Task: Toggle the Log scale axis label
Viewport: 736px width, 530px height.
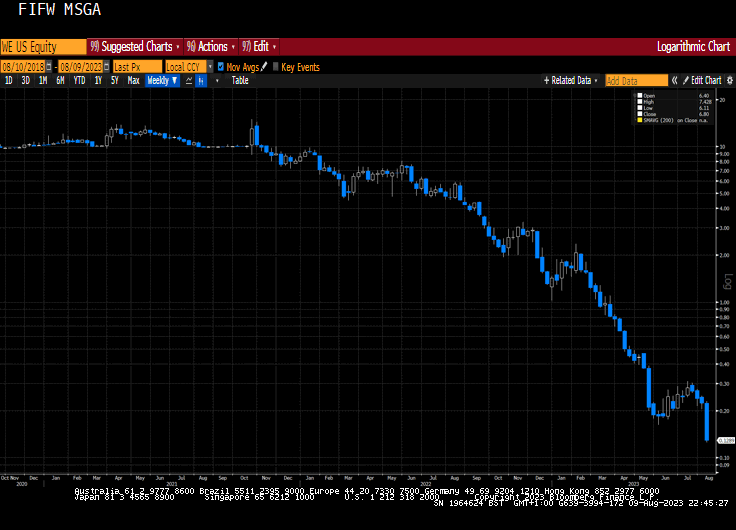Action: click(x=729, y=282)
